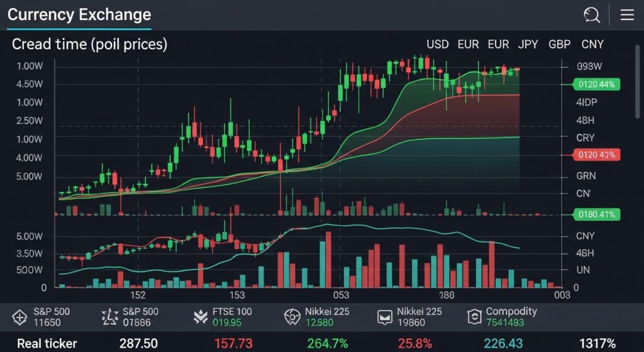The height and width of the screenshot is (352, 644).
Task: Select the JPY currency tab
Action: [528, 45]
